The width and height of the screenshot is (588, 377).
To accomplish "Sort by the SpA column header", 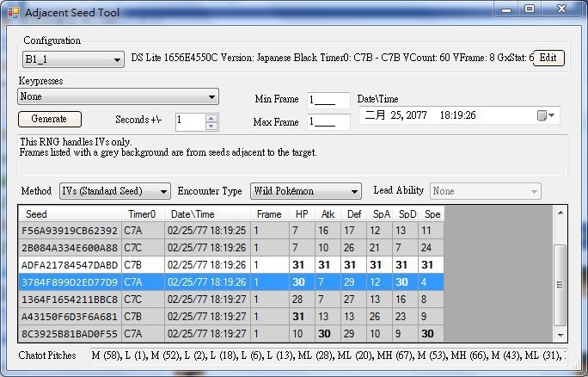I will [x=380, y=214].
